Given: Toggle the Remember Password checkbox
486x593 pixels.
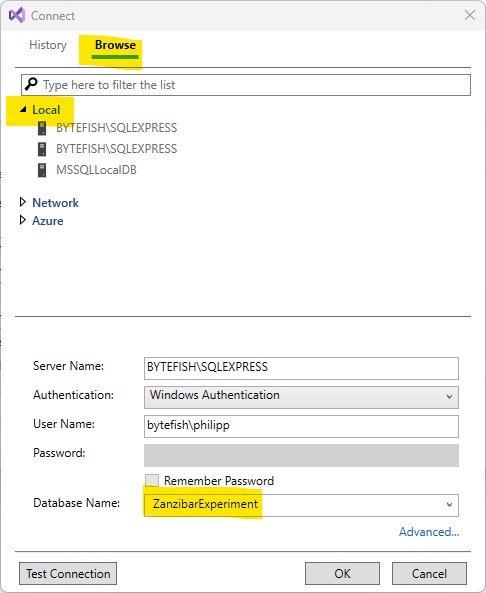Looking at the screenshot, I should tap(152, 480).
